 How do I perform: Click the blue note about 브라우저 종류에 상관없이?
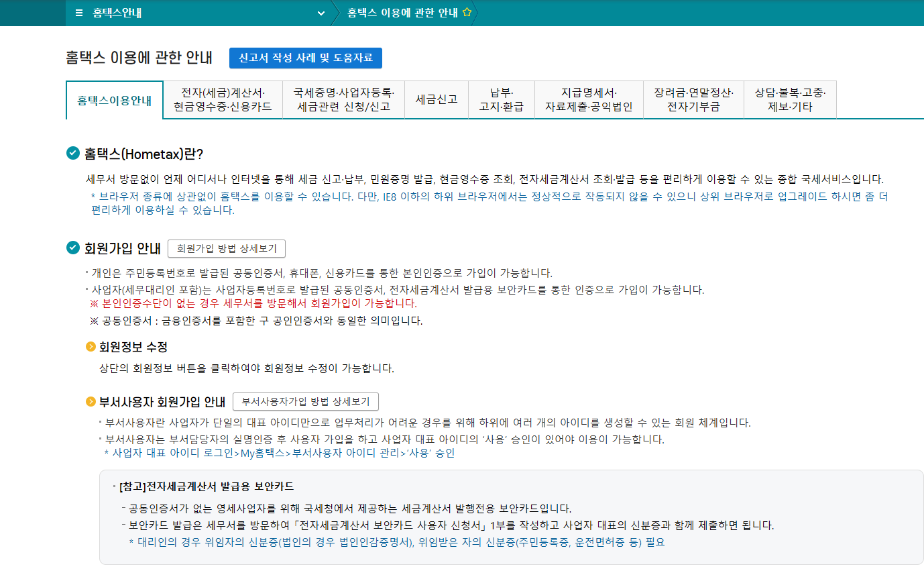click(x=489, y=203)
